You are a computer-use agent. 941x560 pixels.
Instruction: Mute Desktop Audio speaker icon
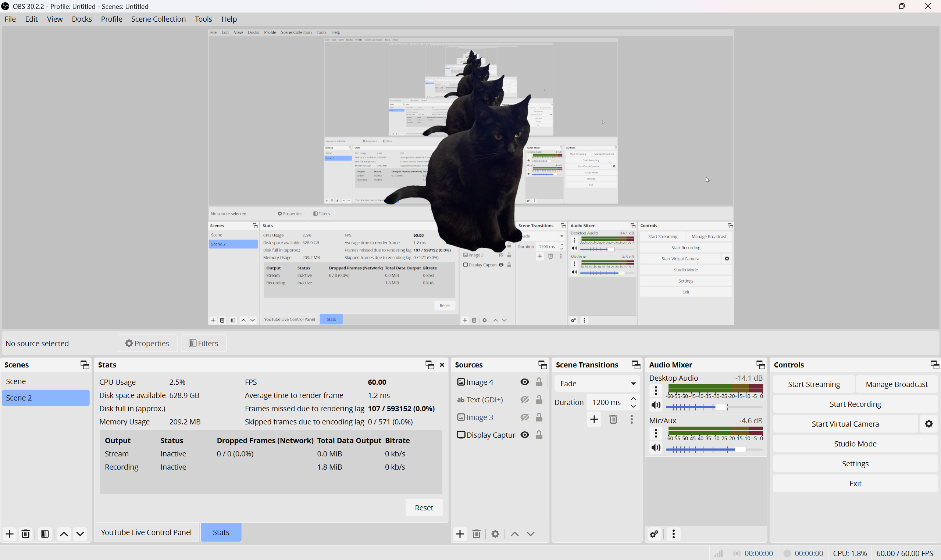coord(656,405)
